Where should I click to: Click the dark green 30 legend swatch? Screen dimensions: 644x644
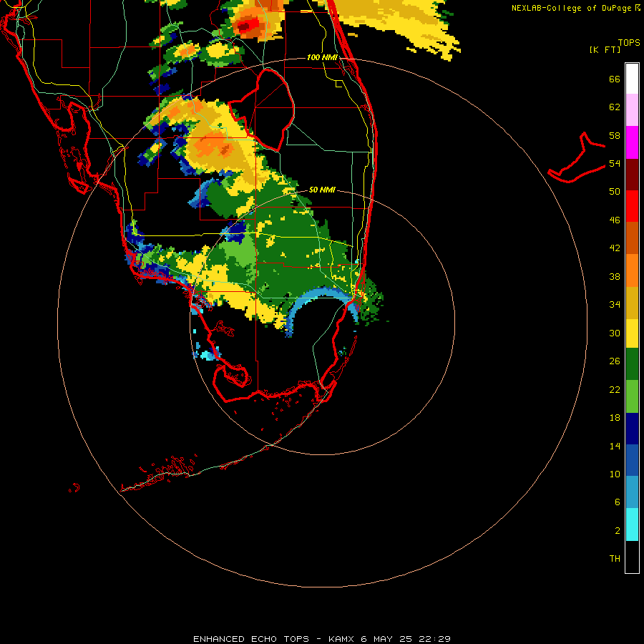click(632, 364)
